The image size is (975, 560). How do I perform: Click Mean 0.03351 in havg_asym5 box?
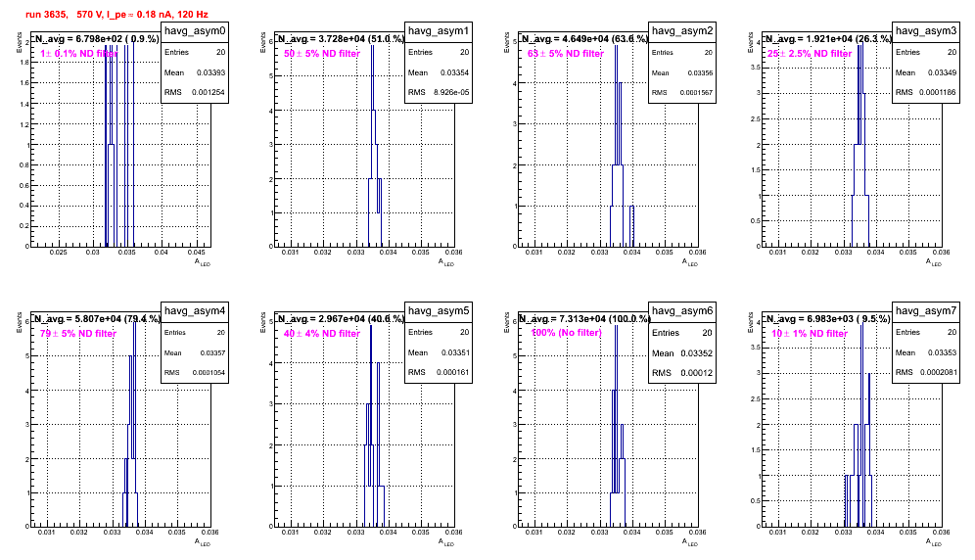[439, 352]
